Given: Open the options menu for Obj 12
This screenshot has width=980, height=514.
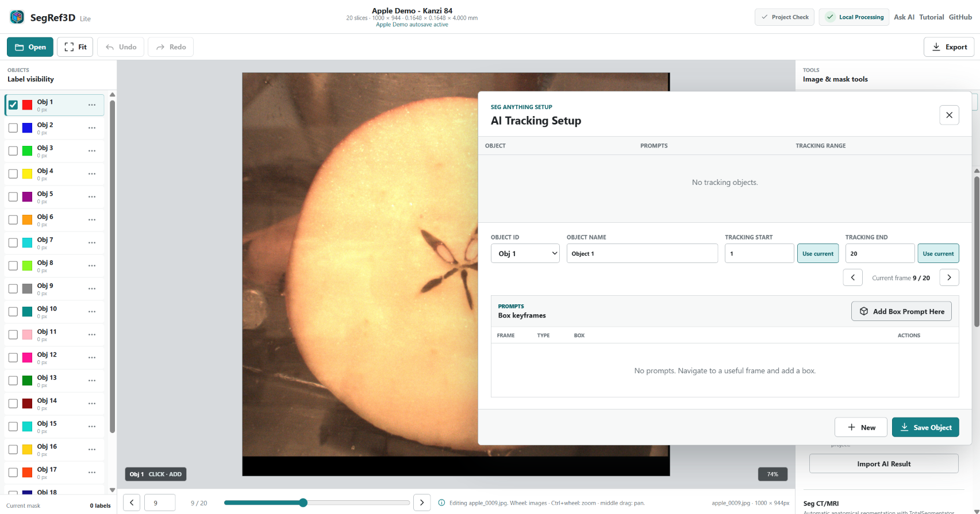Looking at the screenshot, I should point(92,358).
